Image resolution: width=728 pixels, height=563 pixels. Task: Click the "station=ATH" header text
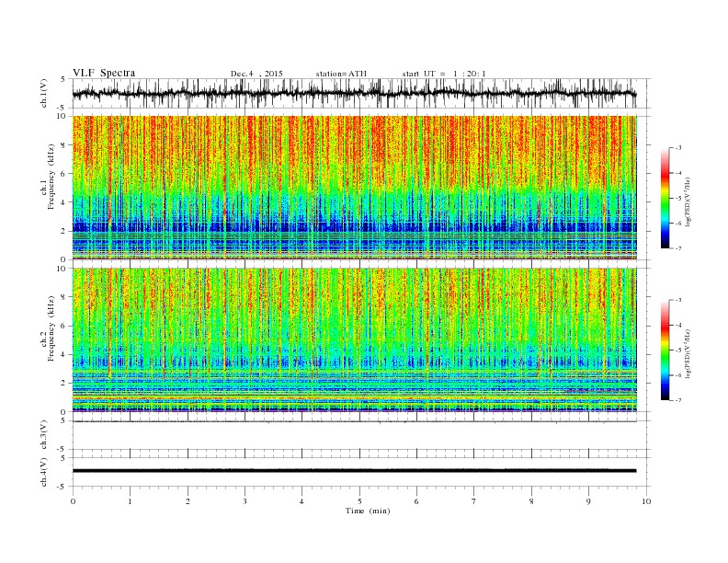341,74
